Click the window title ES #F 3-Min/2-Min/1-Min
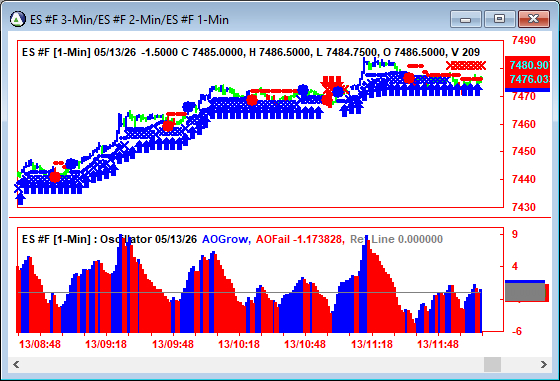560x381 pixels. 129,20
